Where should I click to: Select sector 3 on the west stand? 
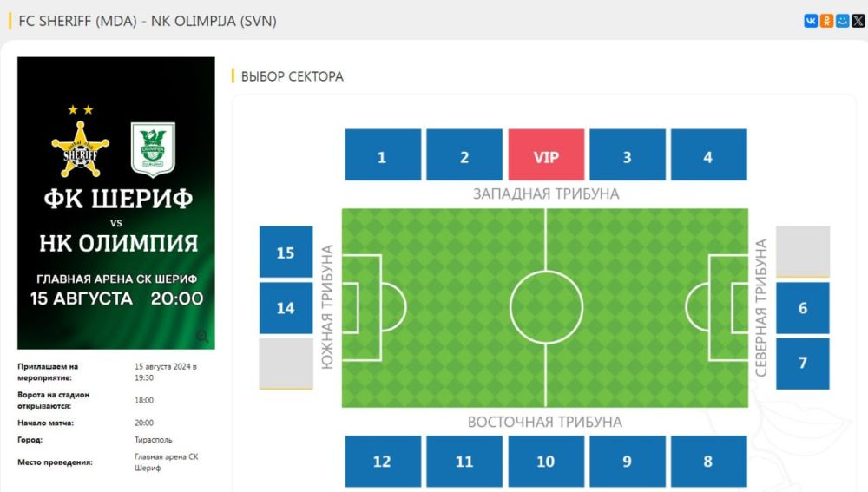click(x=628, y=156)
